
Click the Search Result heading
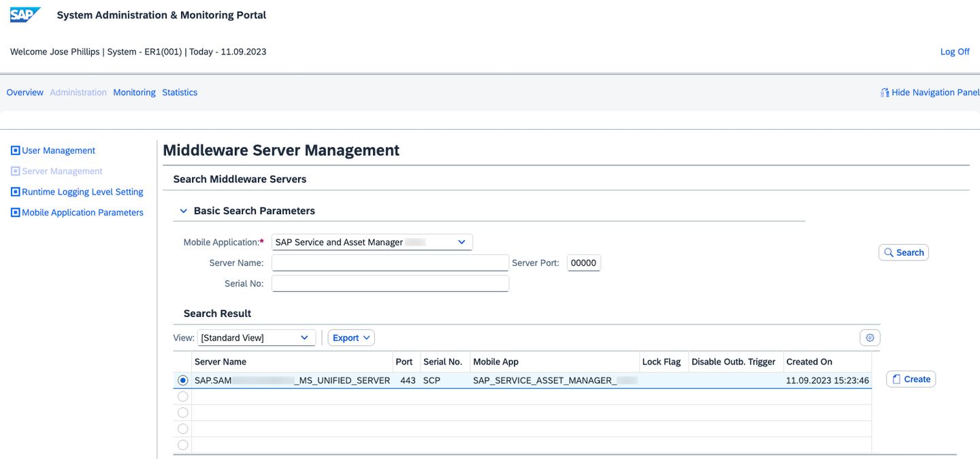point(217,313)
